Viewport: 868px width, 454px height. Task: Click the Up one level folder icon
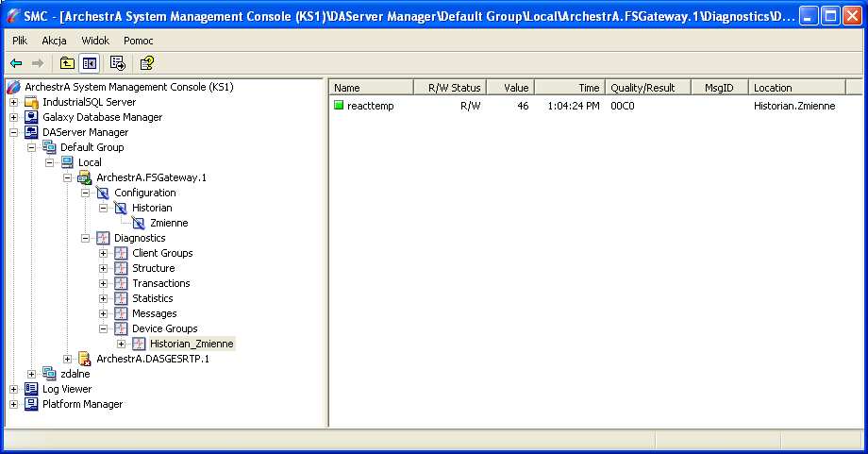[x=67, y=63]
